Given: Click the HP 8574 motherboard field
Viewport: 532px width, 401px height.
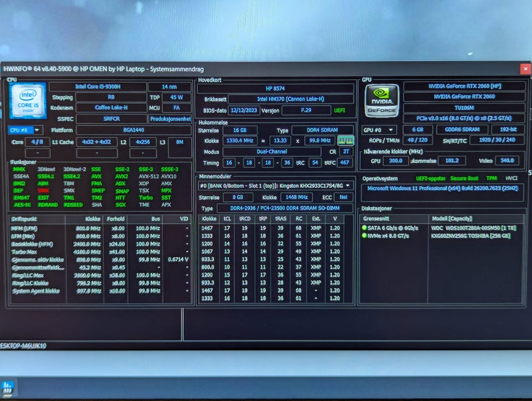Looking at the screenshot, I should [x=275, y=89].
